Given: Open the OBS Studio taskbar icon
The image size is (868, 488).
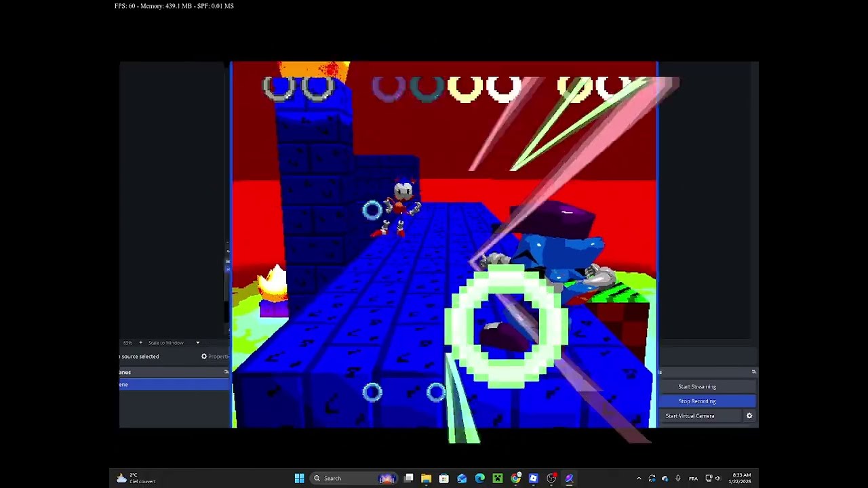Looking at the screenshot, I should (x=551, y=479).
